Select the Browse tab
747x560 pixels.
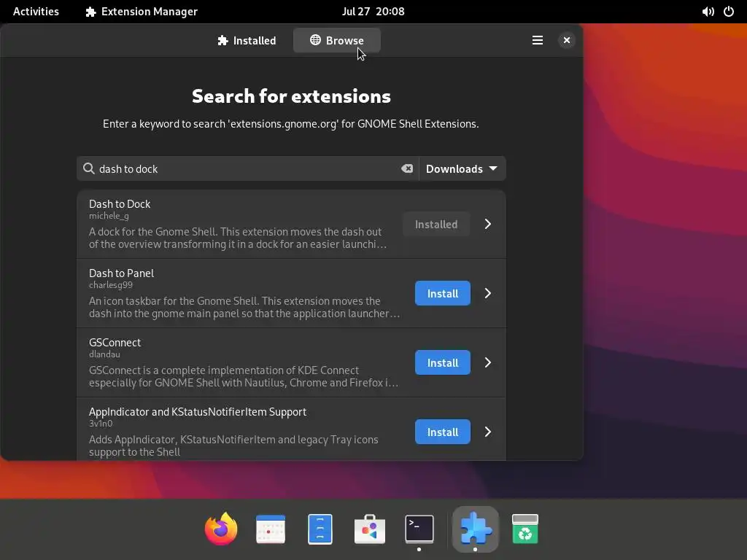[337, 41]
